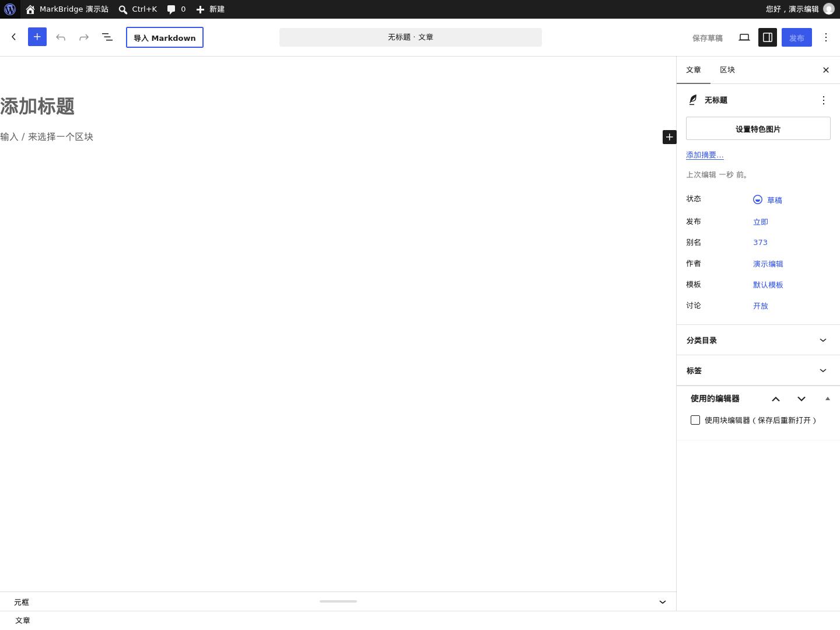This screenshot has width=840, height=630.
Task: Enable the 使用块编辑器 checkbox
Action: point(695,420)
